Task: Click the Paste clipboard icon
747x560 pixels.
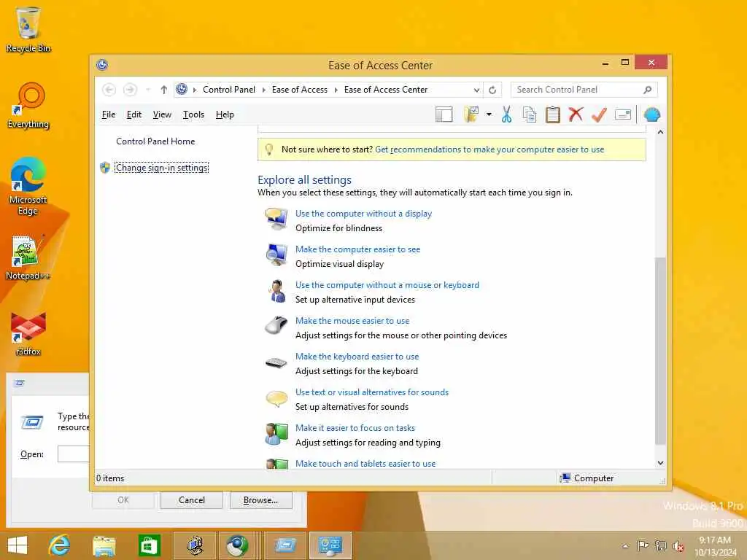Action: tap(553, 114)
